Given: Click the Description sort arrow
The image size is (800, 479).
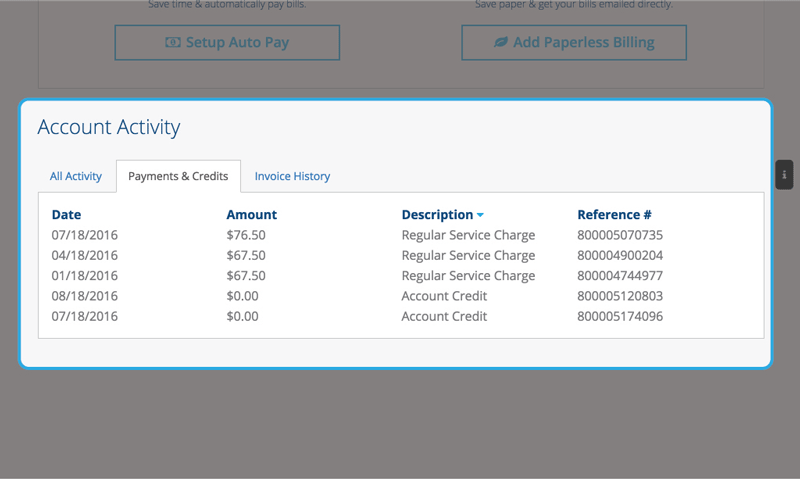Looking at the screenshot, I should point(480,215).
